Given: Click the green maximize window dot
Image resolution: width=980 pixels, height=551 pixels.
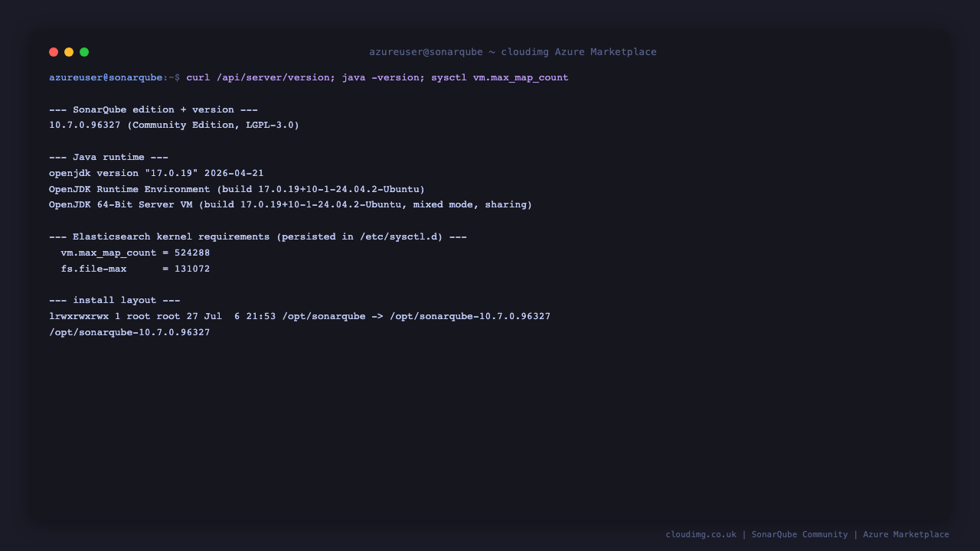Looking at the screenshot, I should point(84,52).
